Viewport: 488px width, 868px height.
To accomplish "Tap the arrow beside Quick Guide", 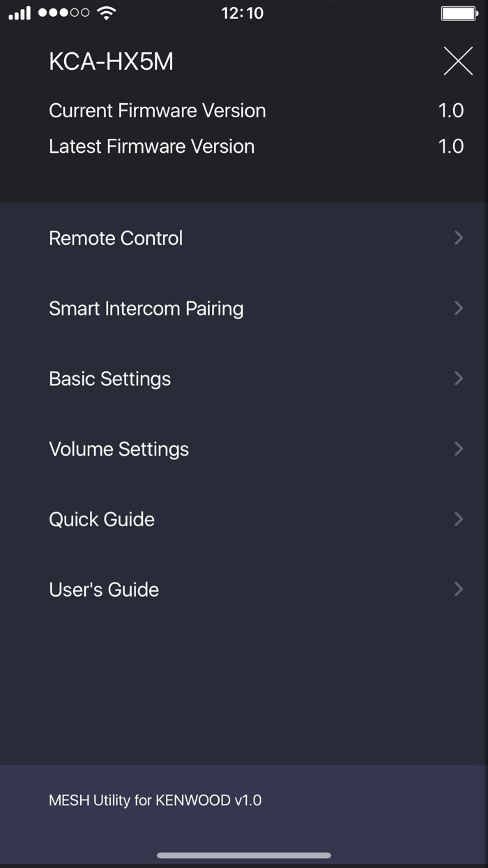I will (x=458, y=519).
